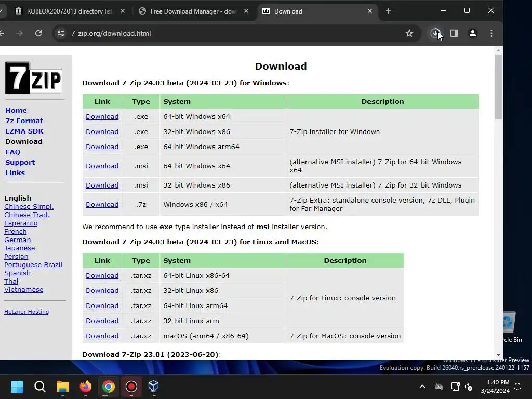Switch language to Persian
This screenshot has width=532, height=399.
tap(16, 257)
